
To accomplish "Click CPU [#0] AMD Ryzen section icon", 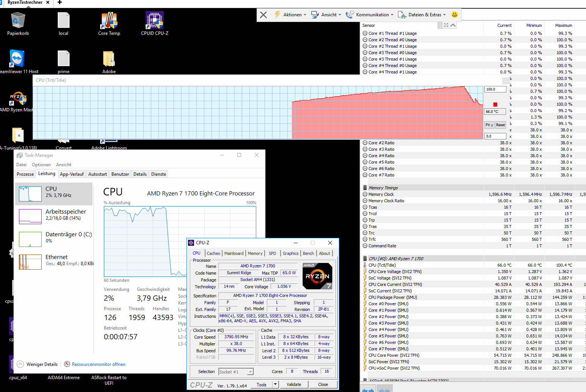I will coord(365,259).
